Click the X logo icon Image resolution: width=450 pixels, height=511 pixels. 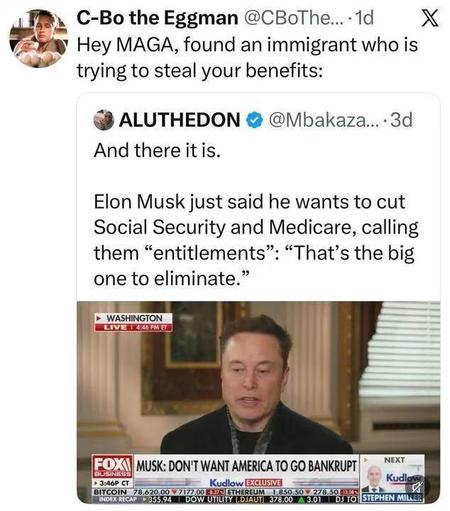[x=430, y=18]
